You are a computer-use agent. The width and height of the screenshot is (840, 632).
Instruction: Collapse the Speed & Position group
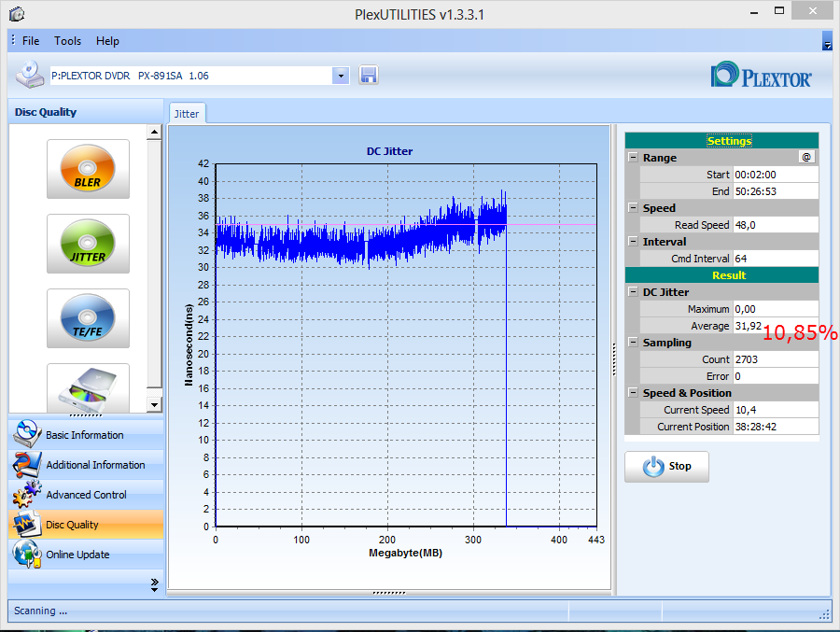[633, 393]
